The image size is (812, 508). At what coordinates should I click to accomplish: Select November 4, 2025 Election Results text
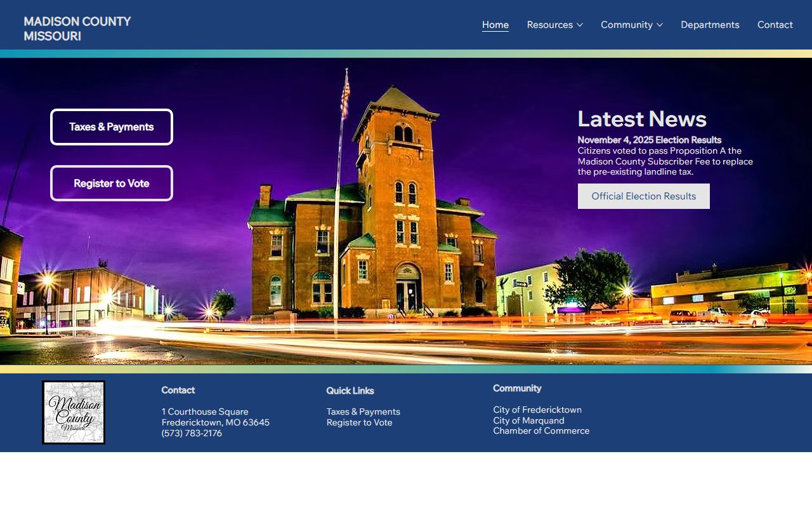point(650,140)
